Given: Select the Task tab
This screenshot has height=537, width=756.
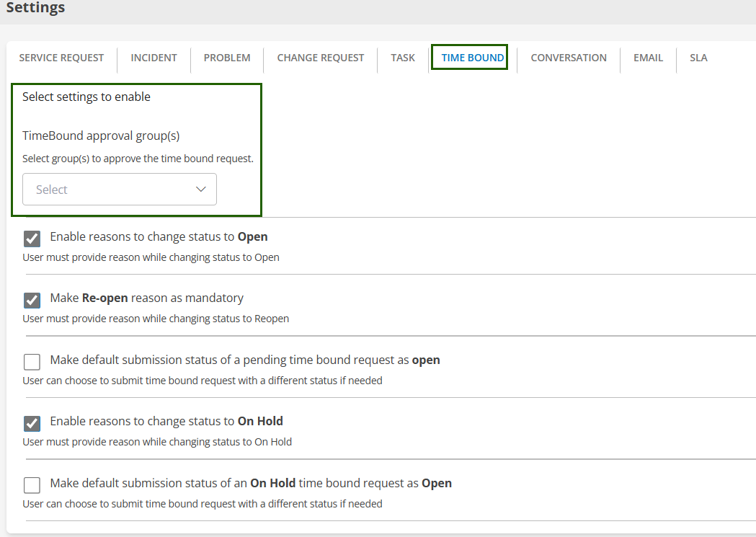Looking at the screenshot, I should [403, 58].
